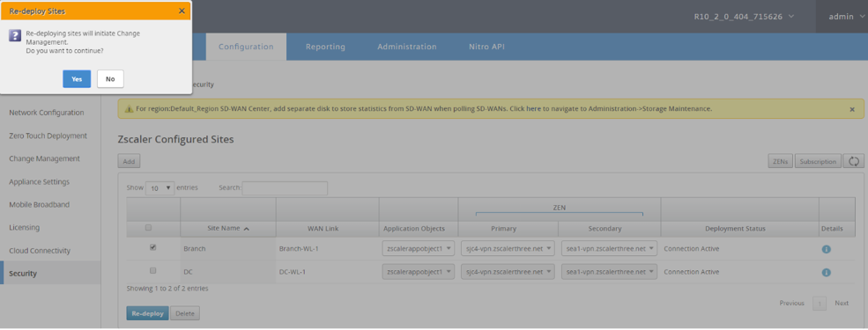Click the Deployment Status column header
This screenshot has height=330, width=868.
point(739,228)
